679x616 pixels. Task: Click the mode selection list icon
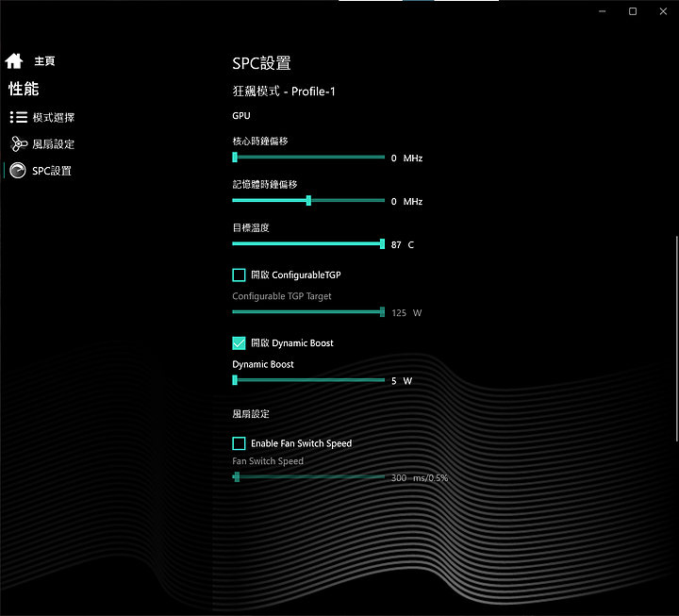pyautogui.click(x=19, y=117)
